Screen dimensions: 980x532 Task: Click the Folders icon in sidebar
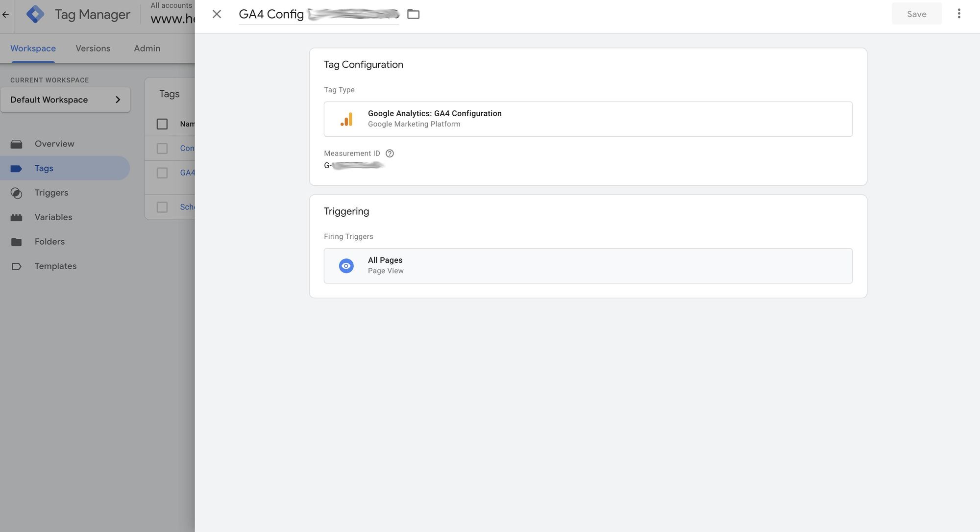(x=16, y=242)
